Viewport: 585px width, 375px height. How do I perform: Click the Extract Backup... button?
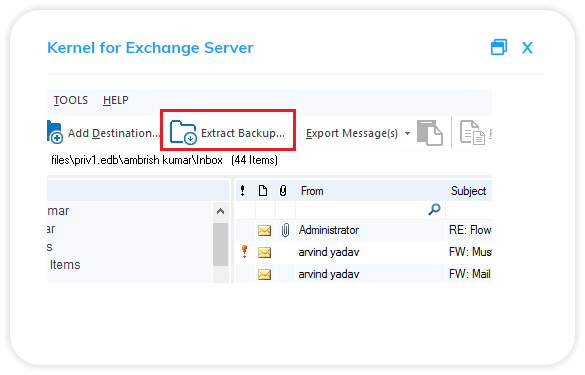(x=228, y=130)
